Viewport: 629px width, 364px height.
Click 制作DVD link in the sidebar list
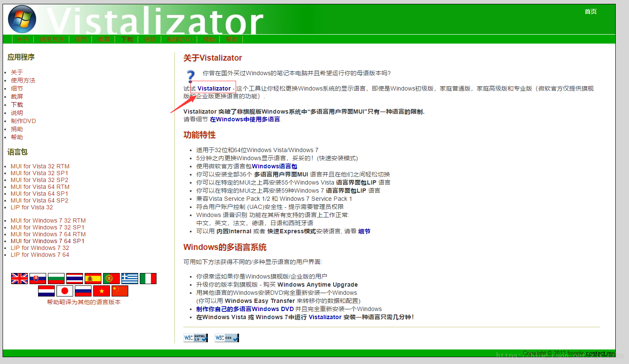pyautogui.click(x=23, y=121)
